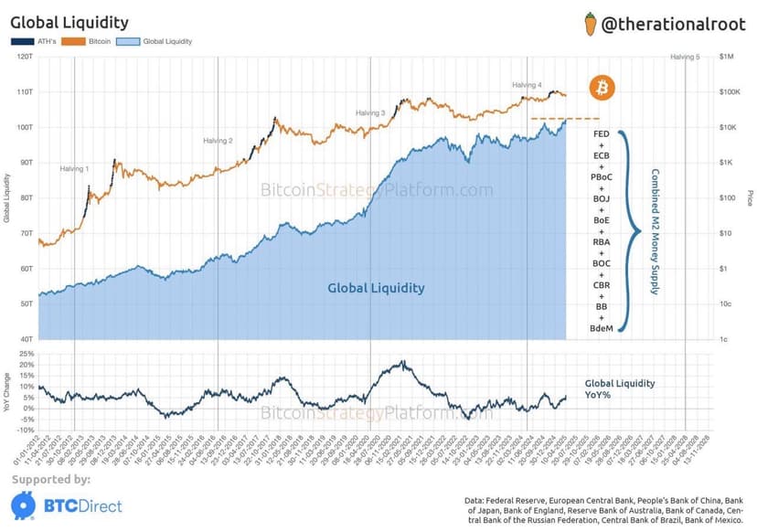The height and width of the screenshot is (532, 757).
Task: Click the orange Bitcoin logo icon
Action: click(x=602, y=88)
